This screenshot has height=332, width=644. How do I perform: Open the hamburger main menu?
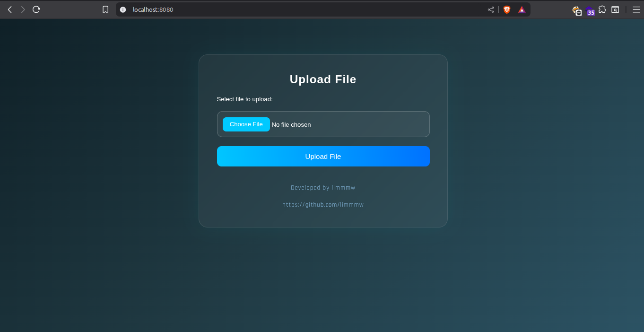pyautogui.click(x=636, y=9)
